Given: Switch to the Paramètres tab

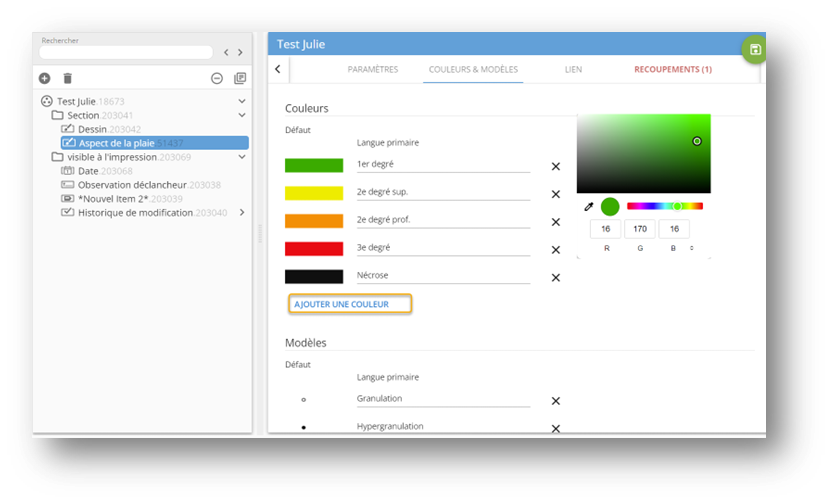Looking at the screenshot, I should 372,69.
